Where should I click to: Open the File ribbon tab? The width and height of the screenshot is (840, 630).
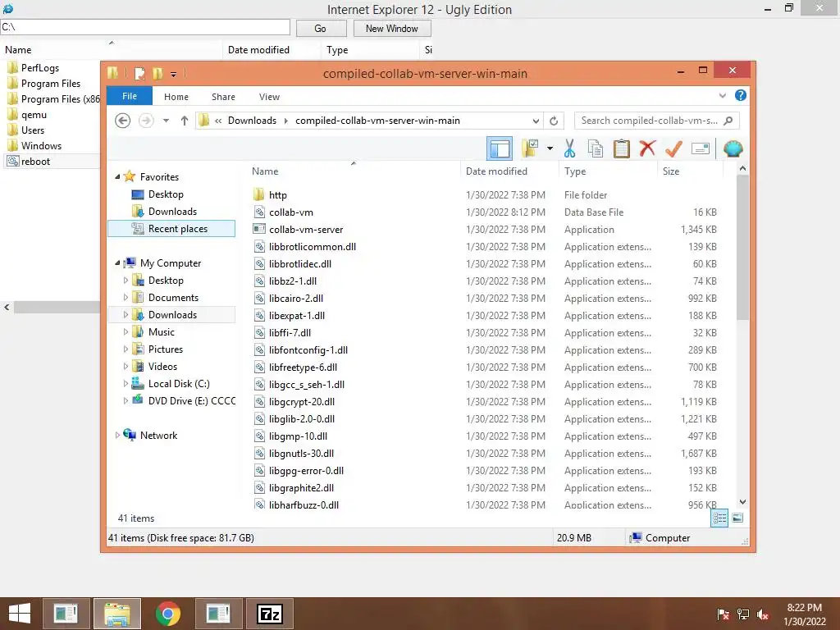click(129, 97)
